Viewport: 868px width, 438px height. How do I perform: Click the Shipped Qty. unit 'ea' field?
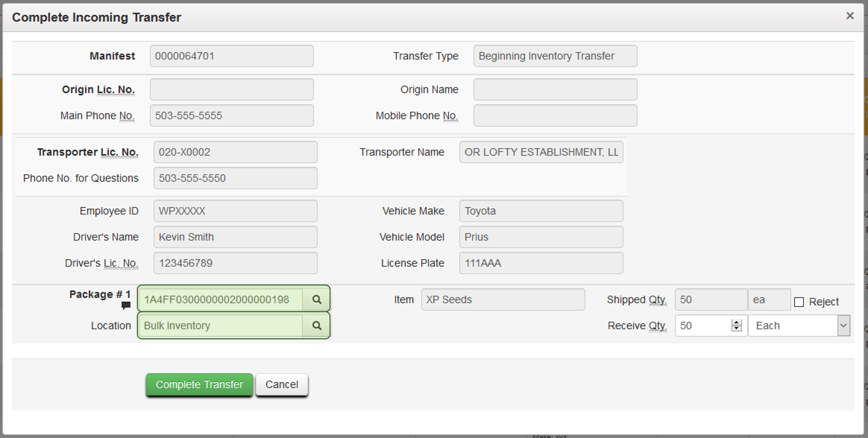pos(769,299)
